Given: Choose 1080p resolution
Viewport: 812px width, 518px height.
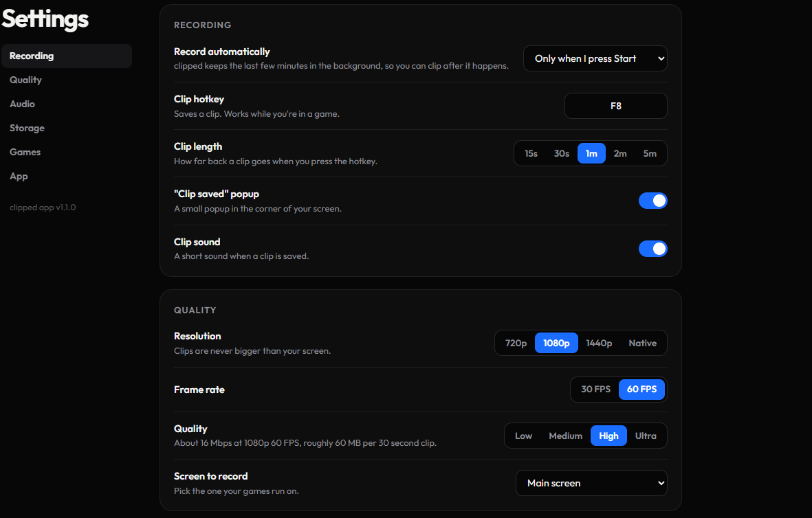Looking at the screenshot, I should coord(556,343).
